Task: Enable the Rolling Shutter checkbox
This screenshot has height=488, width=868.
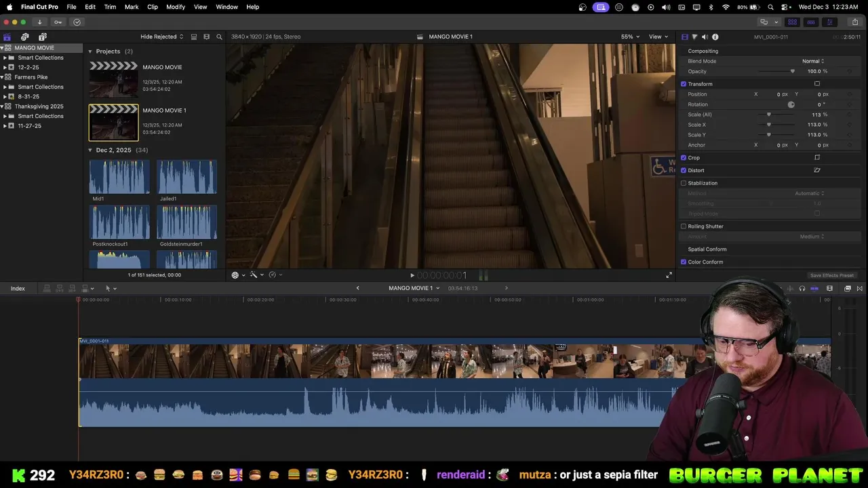Action: click(x=684, y=226)
